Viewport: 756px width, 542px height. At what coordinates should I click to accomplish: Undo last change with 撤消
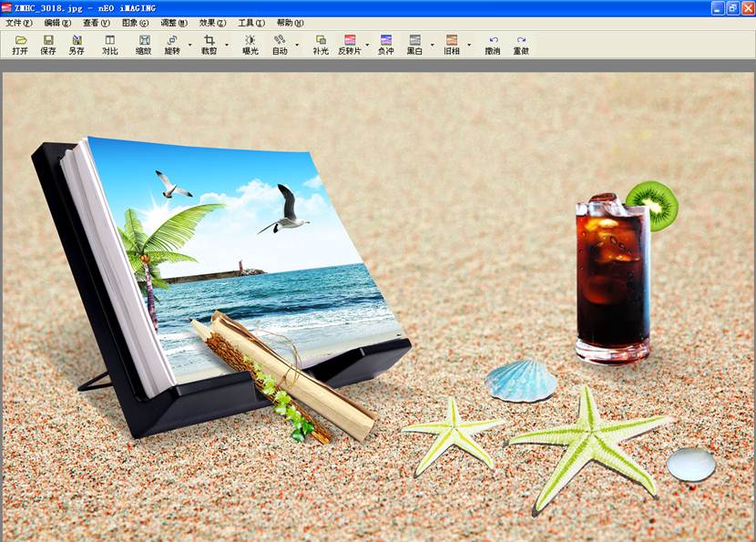point(493,45)
